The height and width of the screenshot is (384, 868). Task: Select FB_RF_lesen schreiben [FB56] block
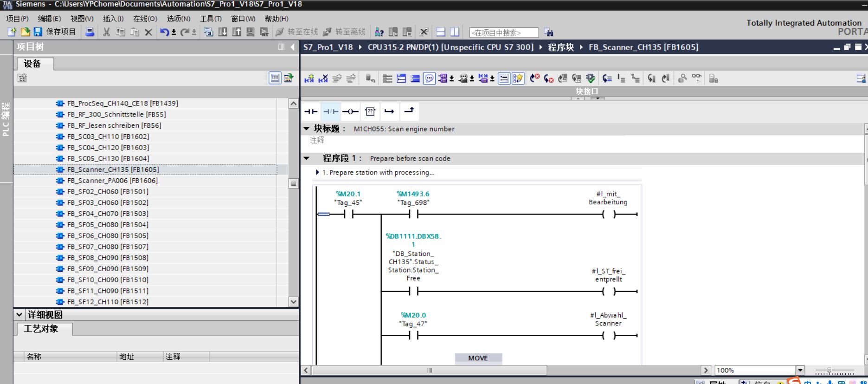tap(114, 125)
